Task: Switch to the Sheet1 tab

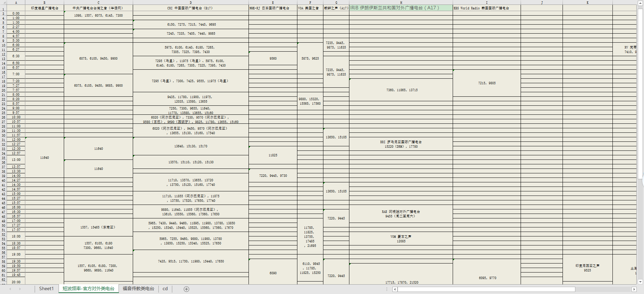Action: coord(46,289)
